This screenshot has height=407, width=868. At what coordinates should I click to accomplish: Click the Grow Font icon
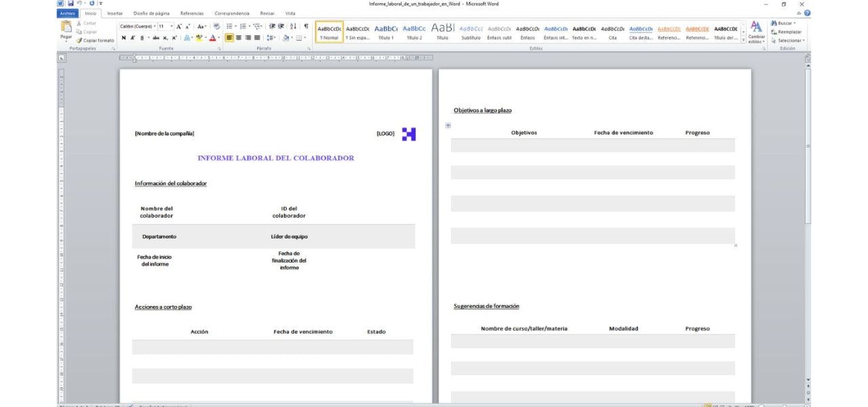[x=178, y=26]
